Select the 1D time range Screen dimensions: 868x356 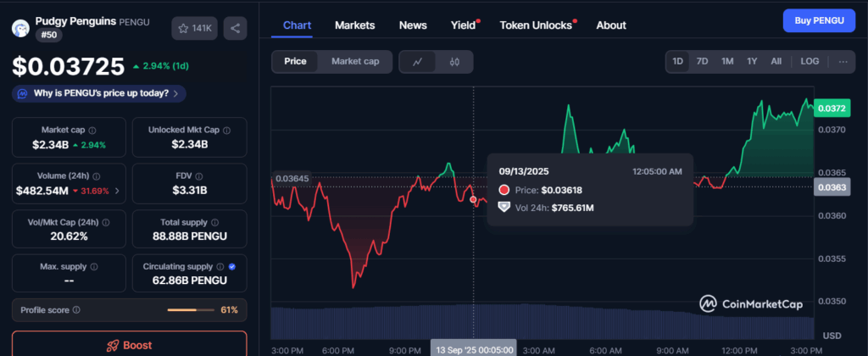point(677,62)
